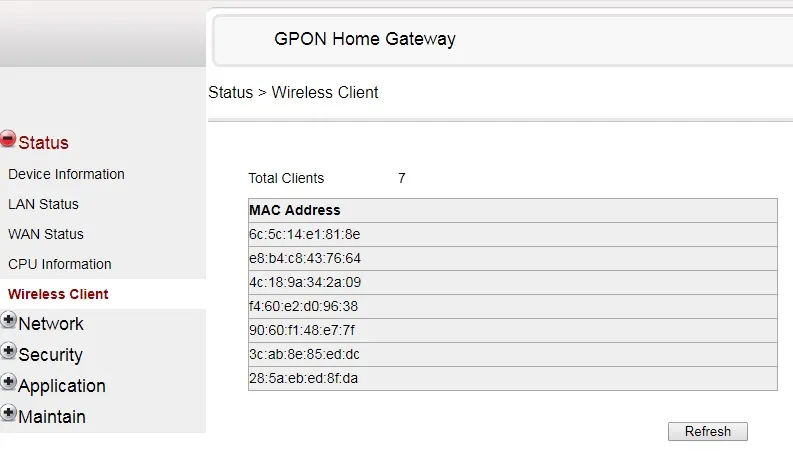
Task: Open the Network menu heading
Action: click(x=51, y=324)
